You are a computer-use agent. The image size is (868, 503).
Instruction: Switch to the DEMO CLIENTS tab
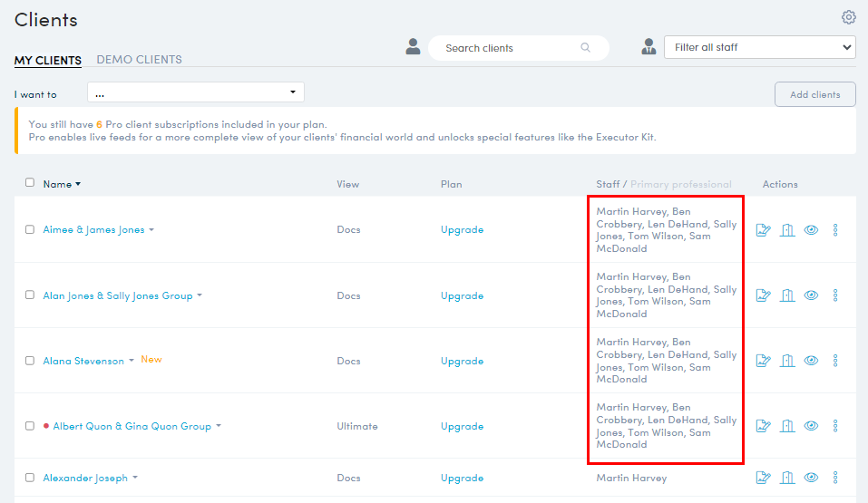point(139,59)
